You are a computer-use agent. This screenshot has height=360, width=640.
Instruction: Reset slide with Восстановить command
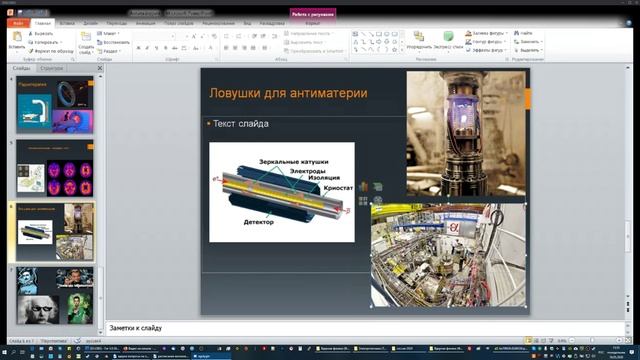tap(113, 42)
